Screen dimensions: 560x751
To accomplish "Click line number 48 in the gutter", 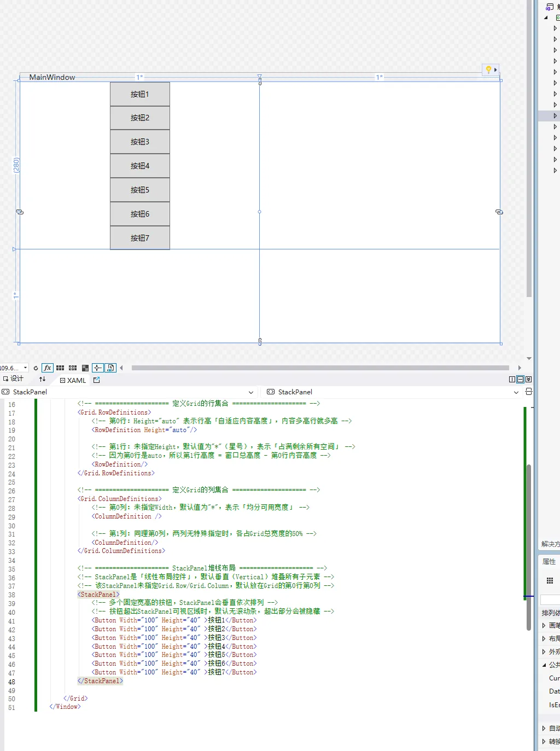I will click(11, 682).
